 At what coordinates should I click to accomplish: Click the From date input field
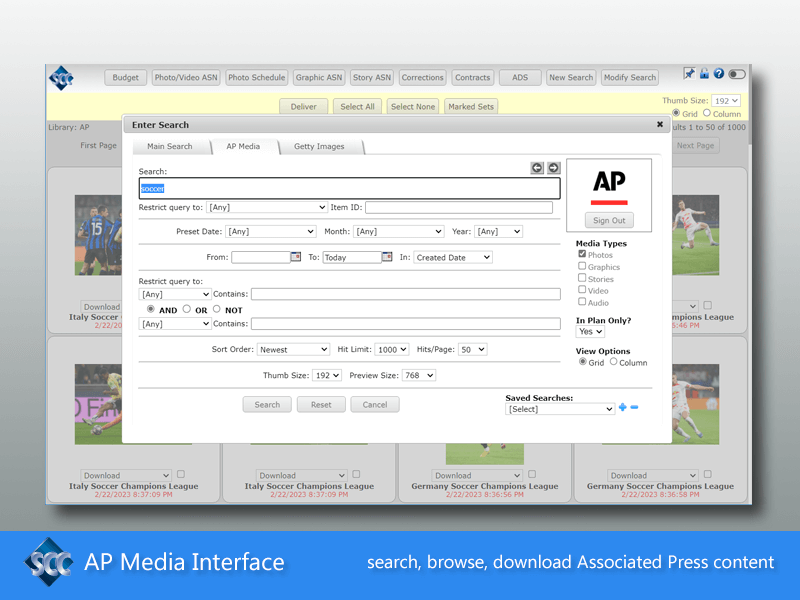pyautogui.click(x=261, y=257)
